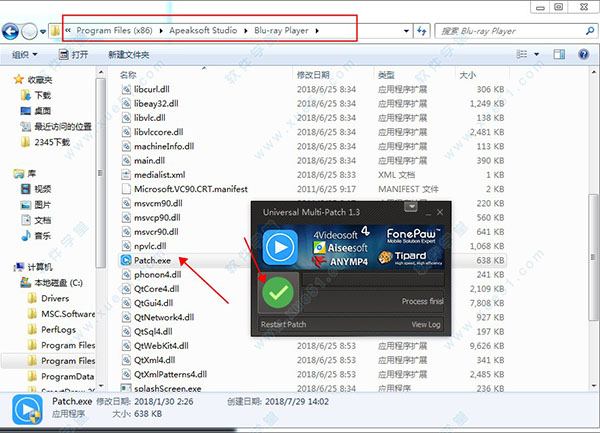Image resolution: width=600 pixels, height=433 pixels.
Task: Sort by 大小 column header
Action: click(468, 75)
